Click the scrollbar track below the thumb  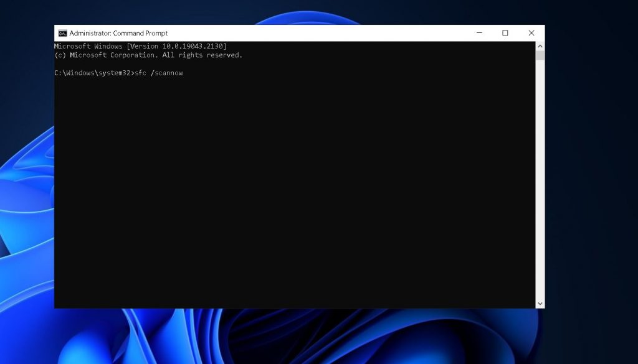tap(540, 187)
